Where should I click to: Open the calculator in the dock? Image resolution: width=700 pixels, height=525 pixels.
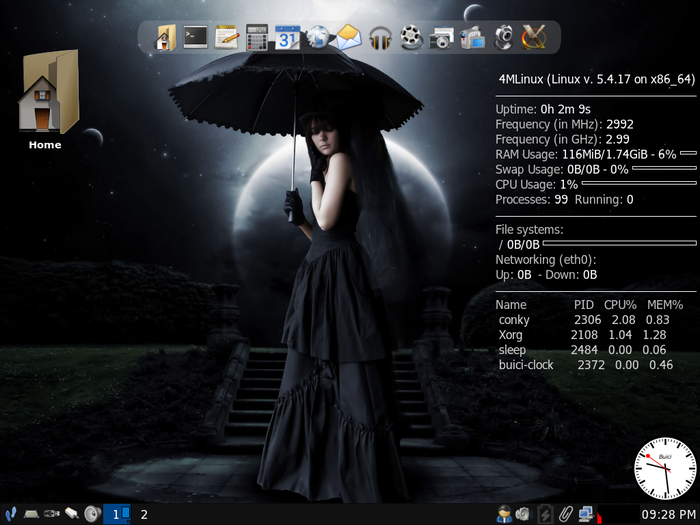click(x=257, y=37)
